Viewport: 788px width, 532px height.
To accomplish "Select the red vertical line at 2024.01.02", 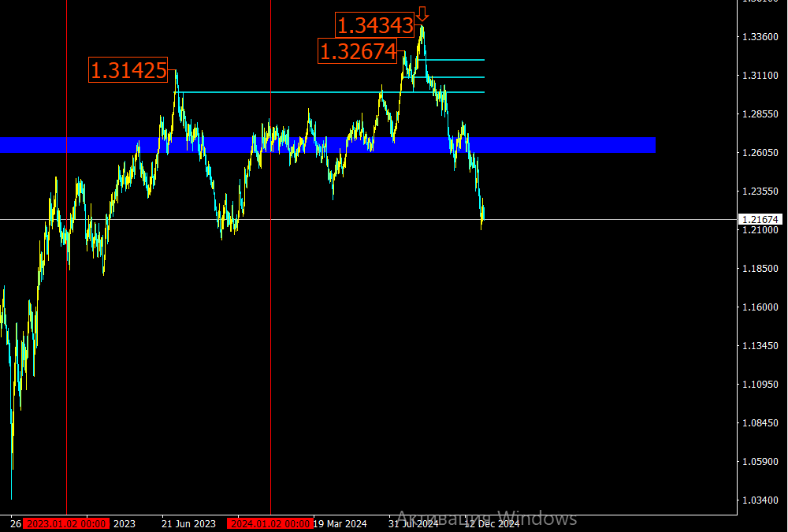I will tap(270, 256).
